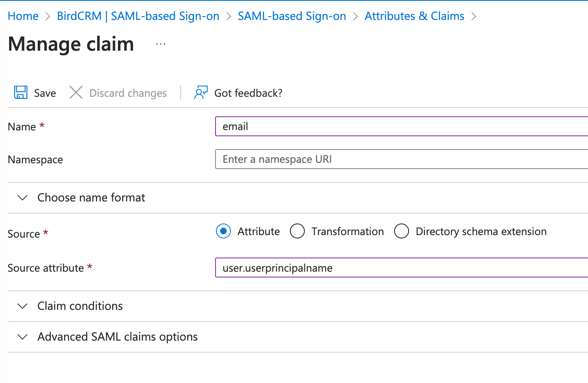Click the Name input field containing email
Viewport: 588px width, 383px height.
[401, 126]
